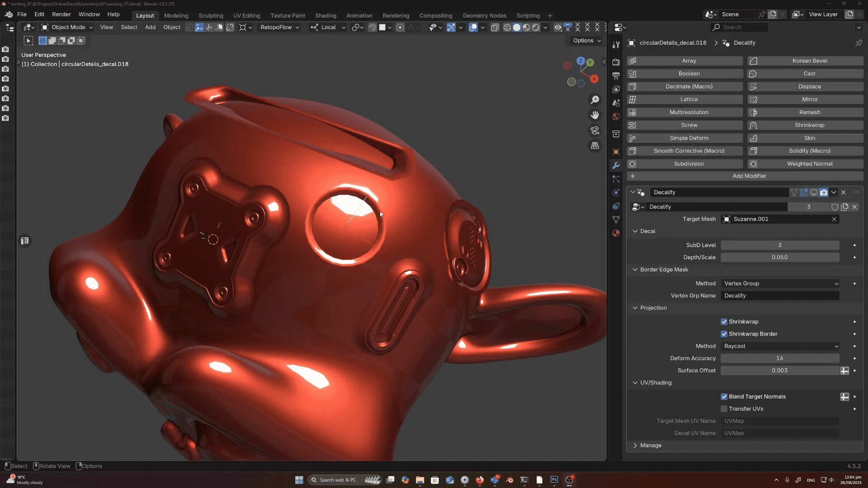This screenshot has width=868, height=488.
Task: Open Projection Method Raycast dropdown
Action: pyautogui.click(x=780, y=346)
